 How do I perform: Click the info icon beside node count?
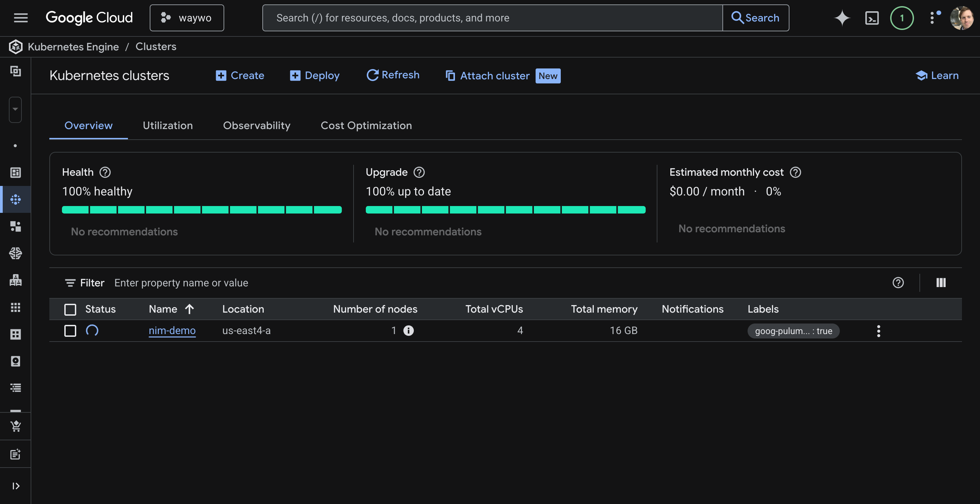tap(408, 330)
